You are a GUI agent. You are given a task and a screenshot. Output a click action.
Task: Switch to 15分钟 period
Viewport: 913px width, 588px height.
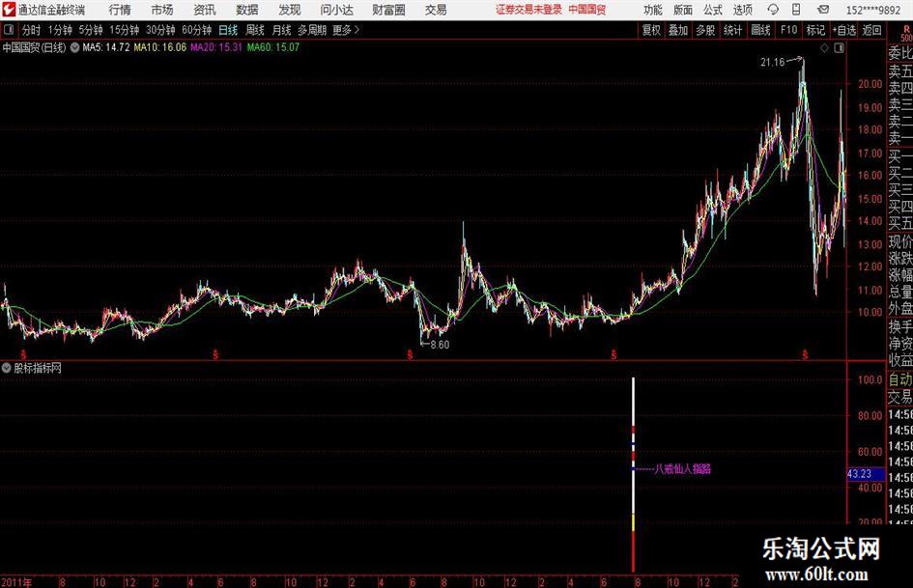(x=125, y=30)
